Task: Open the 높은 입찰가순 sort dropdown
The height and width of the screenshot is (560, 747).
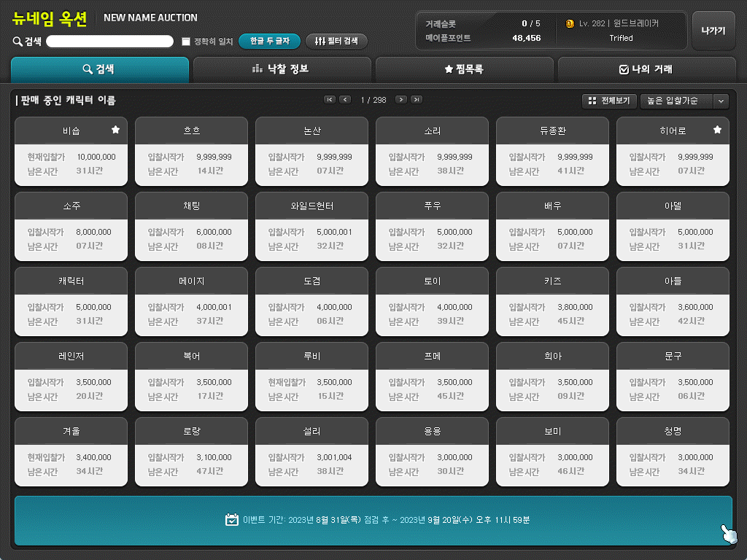Action: click(x=675, y=101)
